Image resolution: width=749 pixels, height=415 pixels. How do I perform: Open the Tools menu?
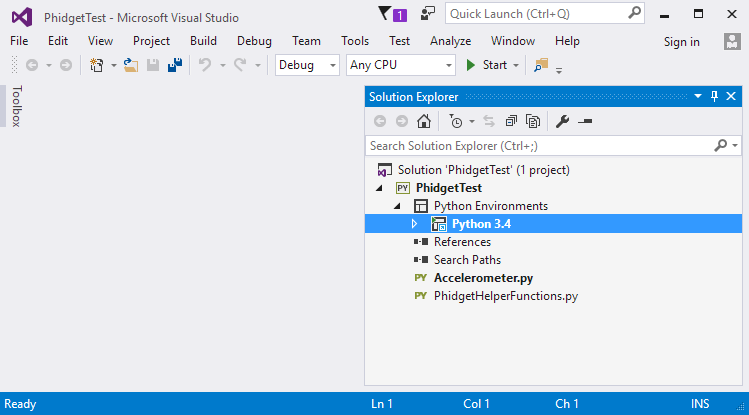click(355, 41)
